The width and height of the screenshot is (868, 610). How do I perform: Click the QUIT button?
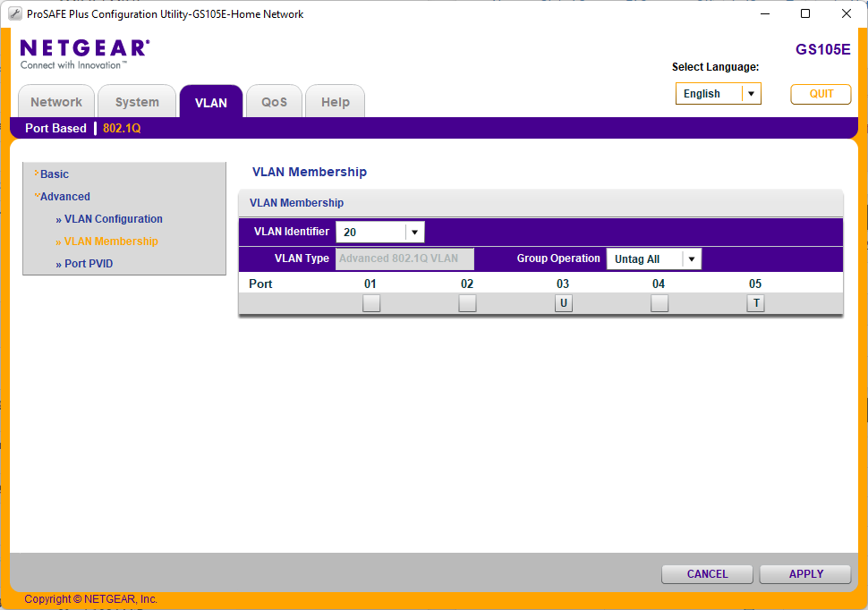pos(821,94)
